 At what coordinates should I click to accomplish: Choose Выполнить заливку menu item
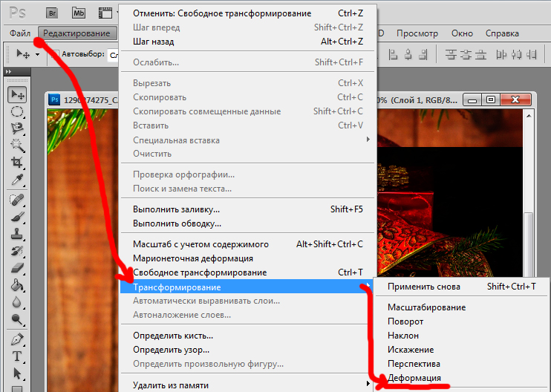pyautogui.click(x=248, y=209)
